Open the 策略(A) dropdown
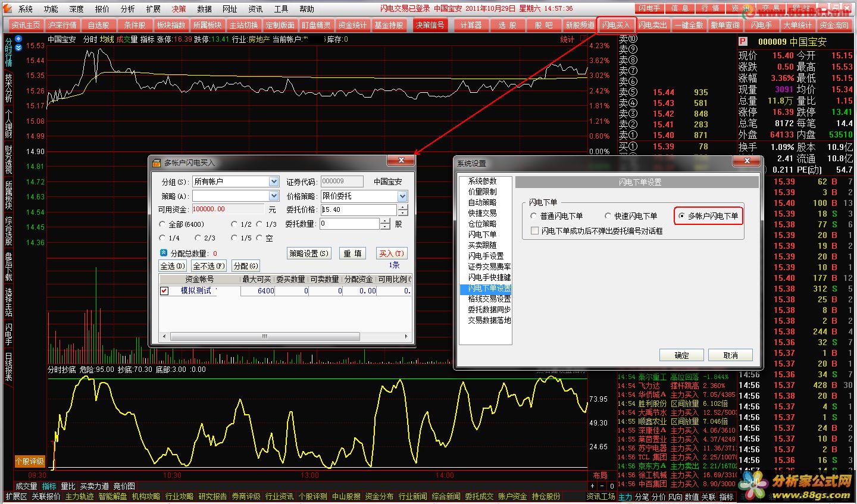Viewport: 857px width, 504px height. tap(274, 196)
